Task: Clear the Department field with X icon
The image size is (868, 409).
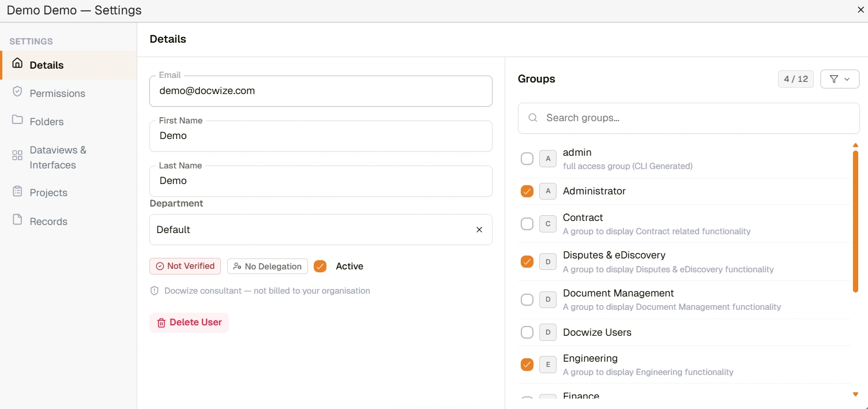Action: [x=479, y=230]
